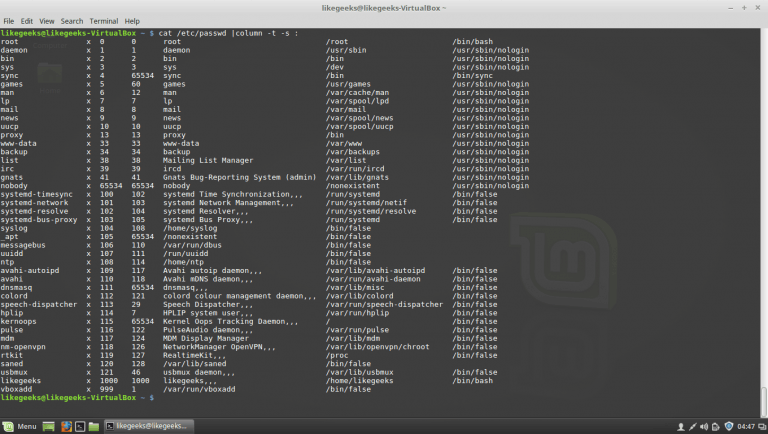Click the update manager shield icon
The height and width of the screenshot is (434, 768).
[x=729, y=426]
